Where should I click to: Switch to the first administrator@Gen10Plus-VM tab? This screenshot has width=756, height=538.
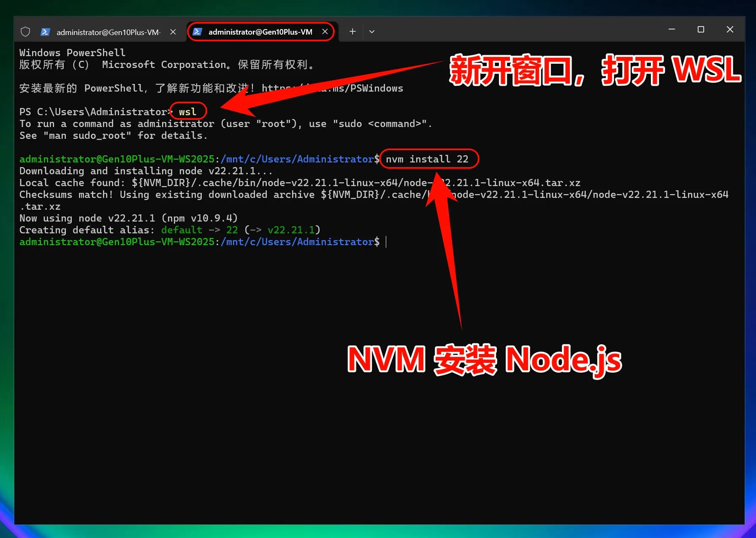[108, 32]
